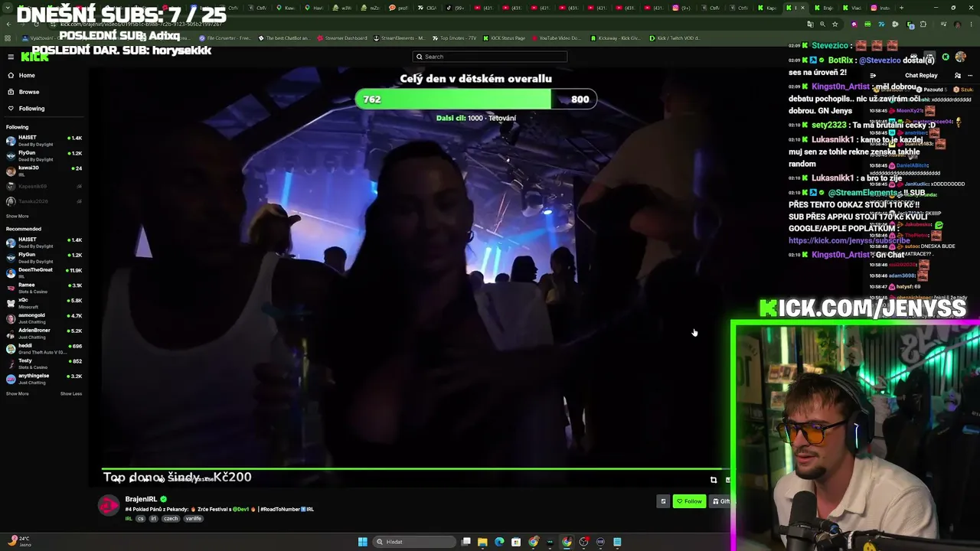
Task: Open a new Chrome tab
Action: 901,8
